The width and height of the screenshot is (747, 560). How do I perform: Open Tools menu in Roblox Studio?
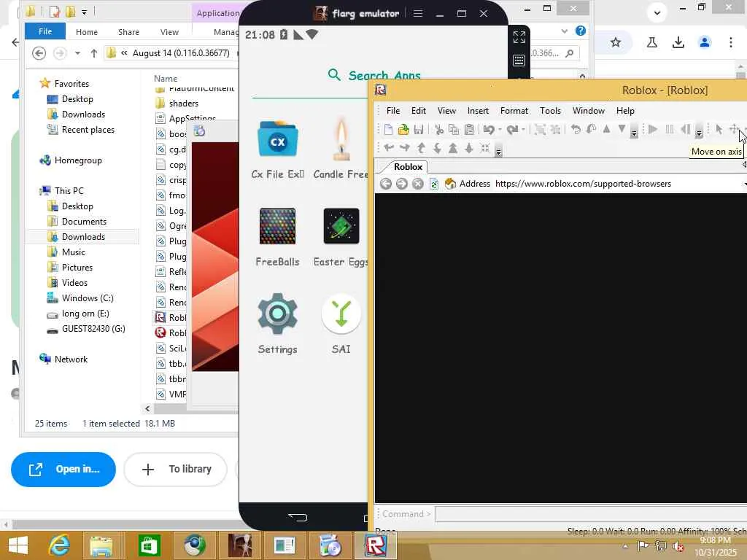point(550,111)
